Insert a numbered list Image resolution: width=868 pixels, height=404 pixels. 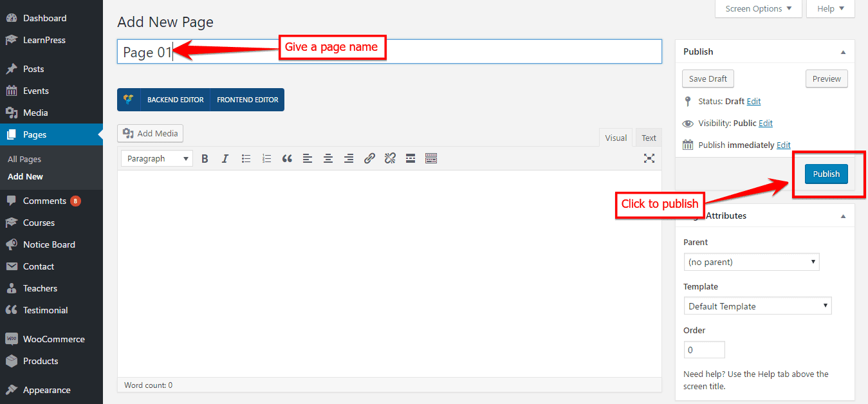(266, 158)
